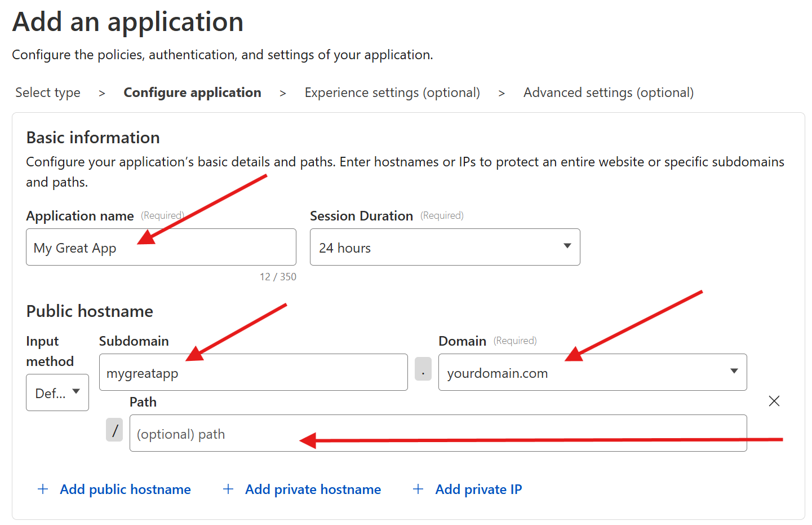Click the plus icon beside Add private IP
Image resolution: width=812 pixels, height=525 pixels.
pyautogui.click(x=418, y=489)
